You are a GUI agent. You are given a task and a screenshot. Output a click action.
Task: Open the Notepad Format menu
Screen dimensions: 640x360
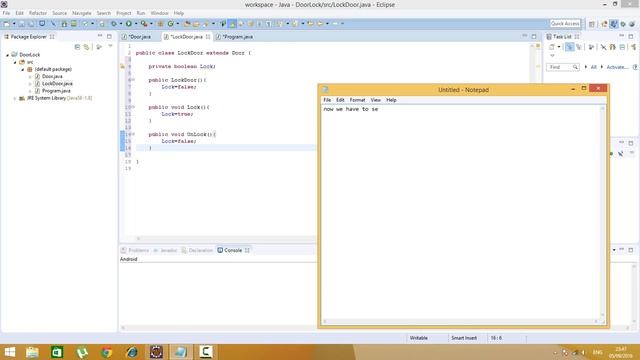pyautogui.click(x=357, y=100)
